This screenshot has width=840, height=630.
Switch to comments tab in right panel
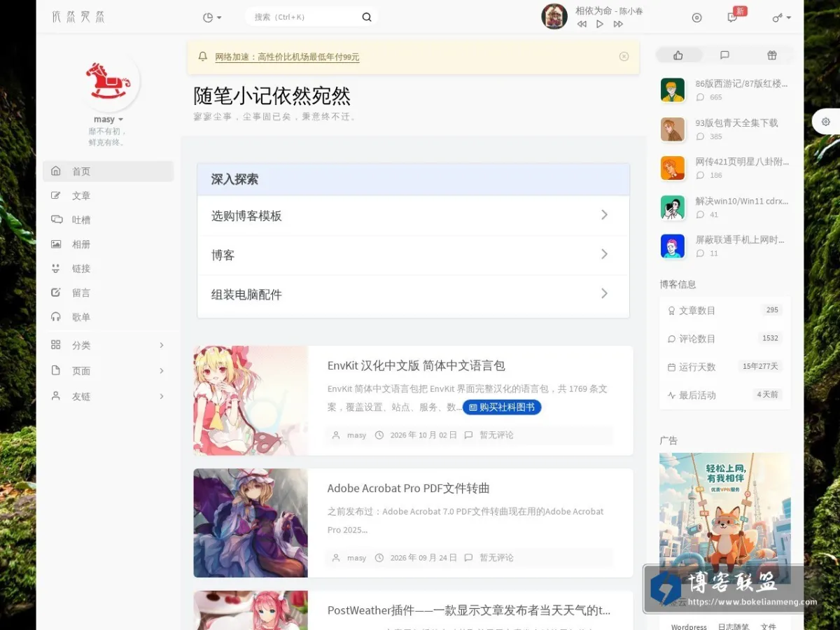[724, 55]
